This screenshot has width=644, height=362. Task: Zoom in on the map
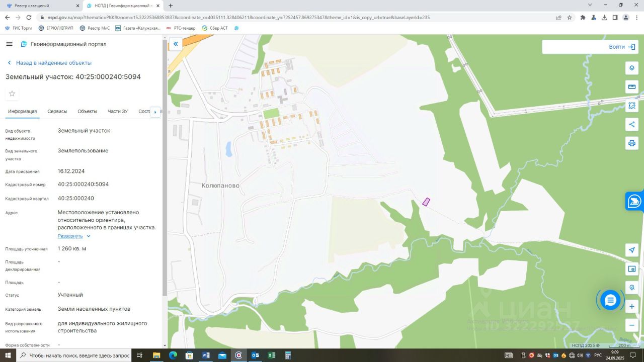pyautogui.click(x=632, y=306)
